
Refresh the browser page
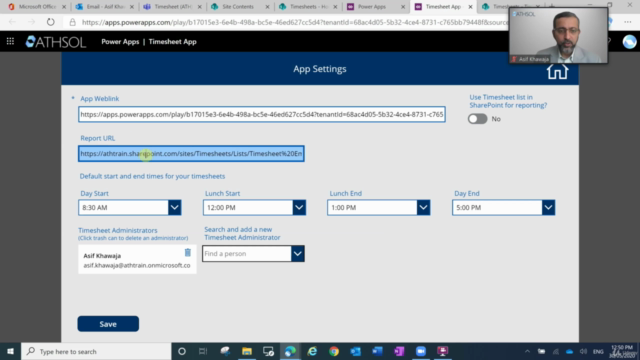click(51, 22)
